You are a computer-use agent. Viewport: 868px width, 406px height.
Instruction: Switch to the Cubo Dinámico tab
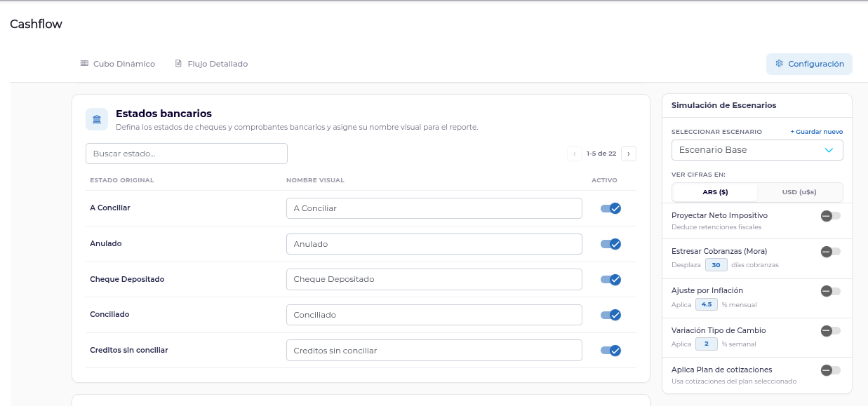pos(117,64)
